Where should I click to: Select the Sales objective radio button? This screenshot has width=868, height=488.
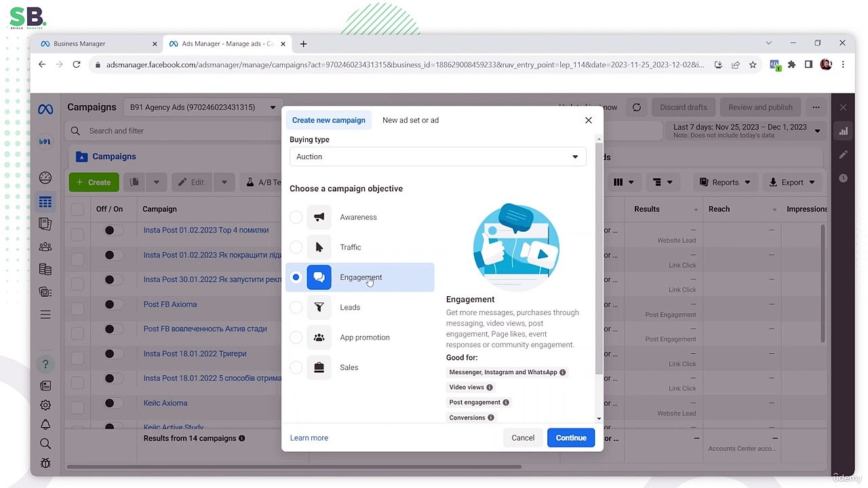[296, 367]
